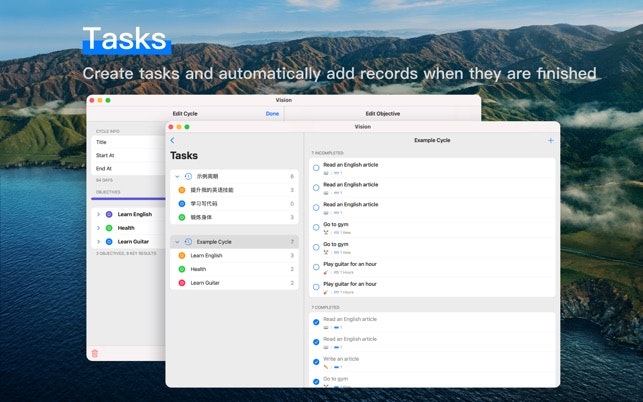The width and height of the screenshot is (643, 402).
Task: Click the Edit Cycle pane title
Action: pos(185,114)
